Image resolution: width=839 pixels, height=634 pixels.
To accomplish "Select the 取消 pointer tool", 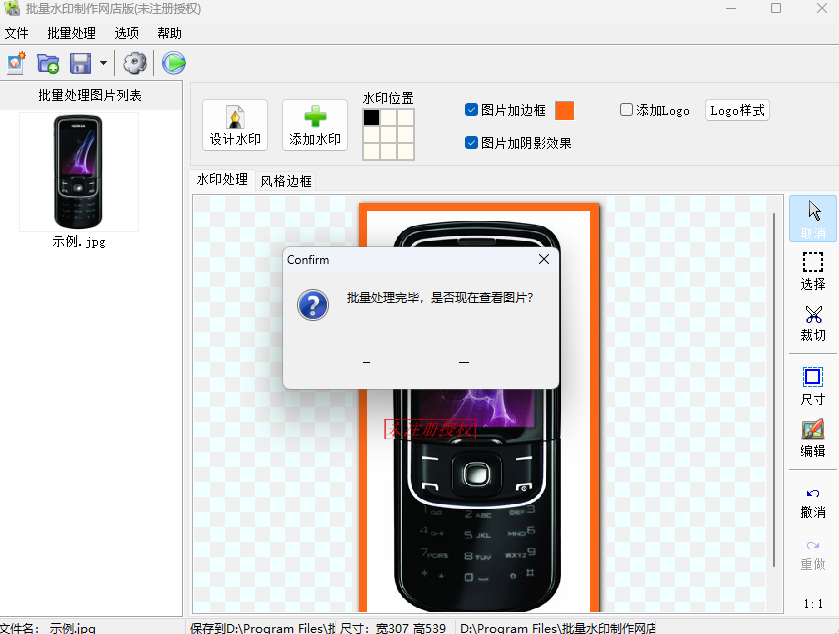I will [813, 219].
